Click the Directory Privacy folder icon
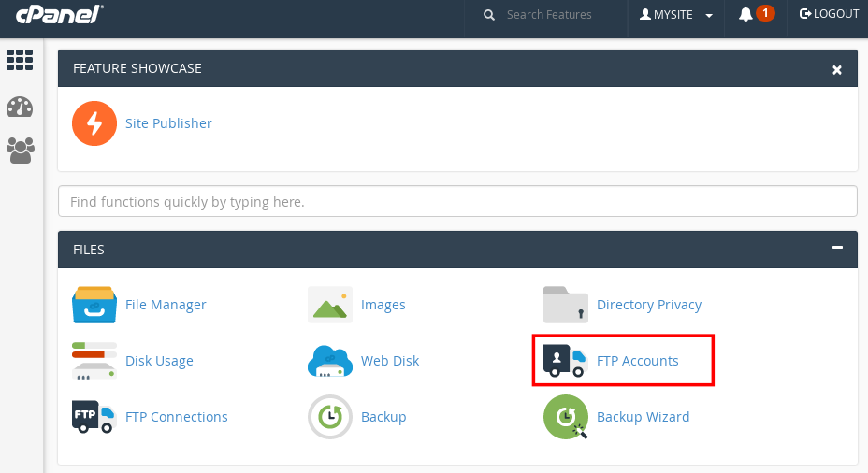This screenshot has width=868, height=473. tap(565, 305)
